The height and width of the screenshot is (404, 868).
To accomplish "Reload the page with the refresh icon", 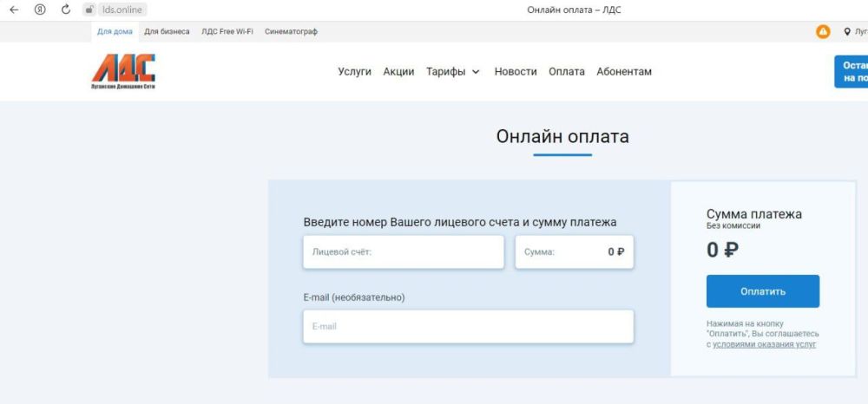I will click(66, 10).
